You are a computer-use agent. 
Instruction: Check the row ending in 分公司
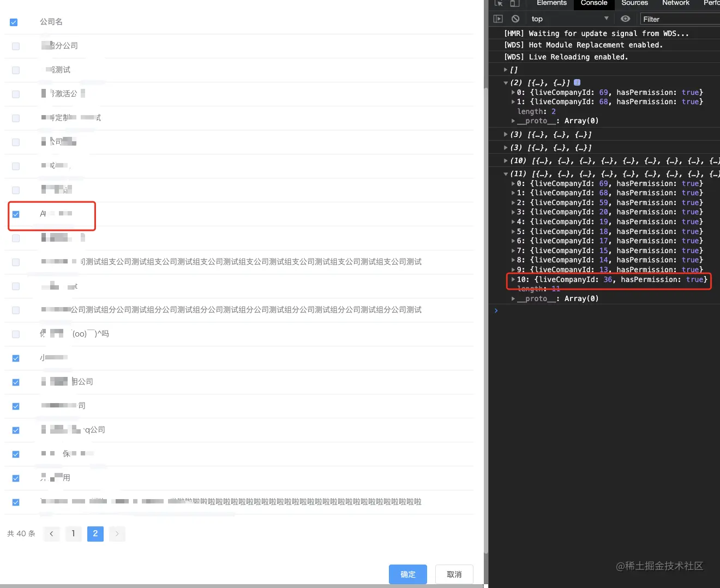point(16,46)
